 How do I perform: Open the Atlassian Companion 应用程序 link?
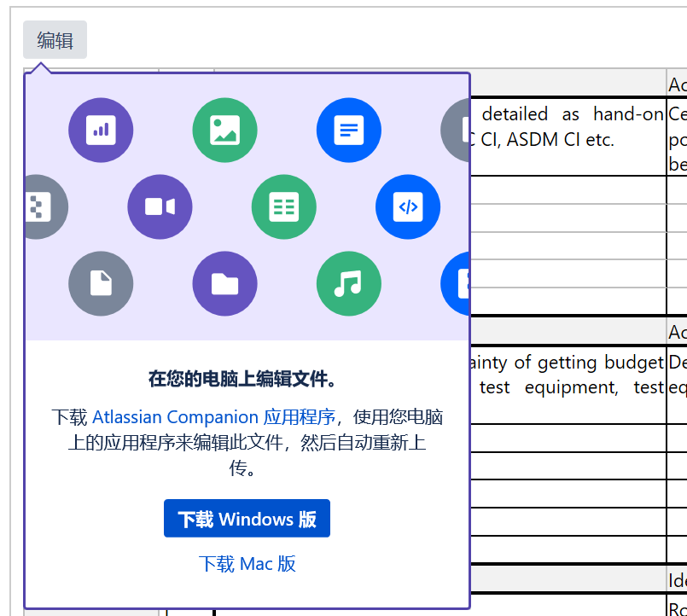pos(214,417)
